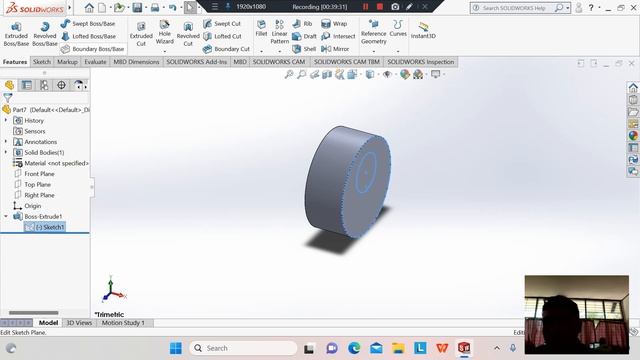Open the DimXpertManager tab
Image resolution: width=640 pixels, height=360 pixels.
pyautogui.click(x=61, y=85)
